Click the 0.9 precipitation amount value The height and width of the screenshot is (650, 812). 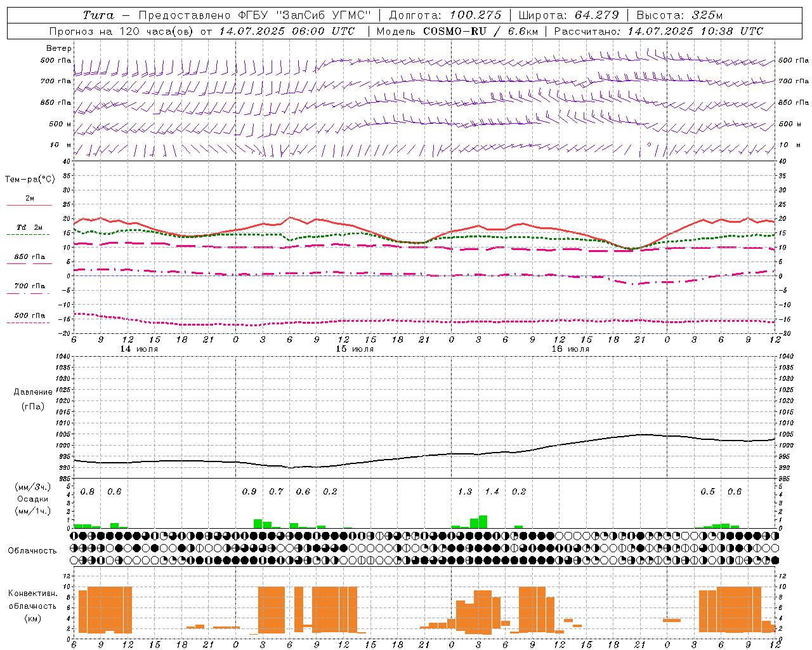(249, 492)
